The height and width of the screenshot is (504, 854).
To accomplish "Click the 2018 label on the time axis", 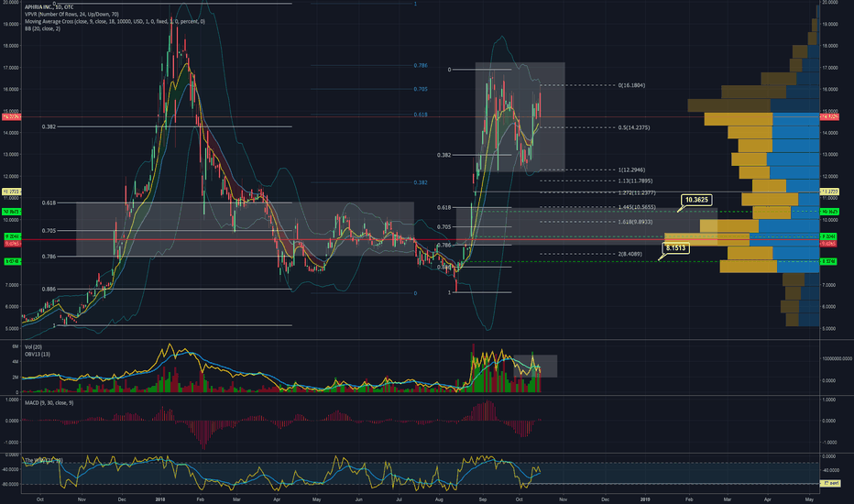I will tap(160, 499).
